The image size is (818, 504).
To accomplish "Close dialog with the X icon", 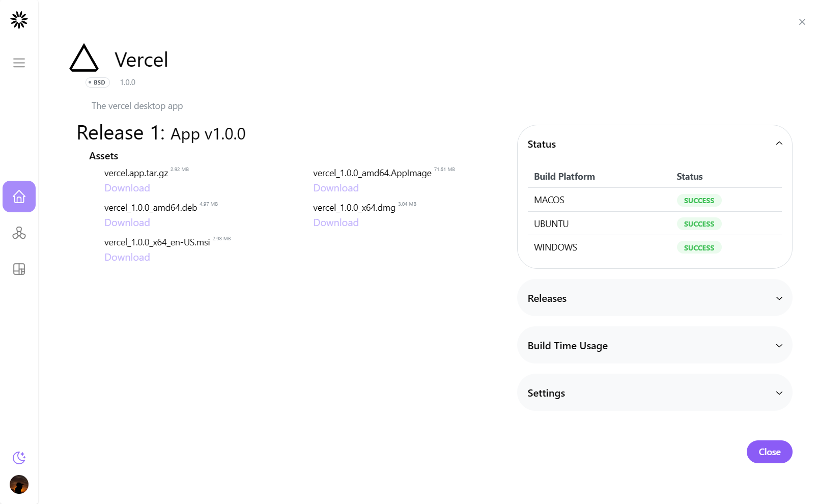I will pyautogui.click(x=802, y=22).
